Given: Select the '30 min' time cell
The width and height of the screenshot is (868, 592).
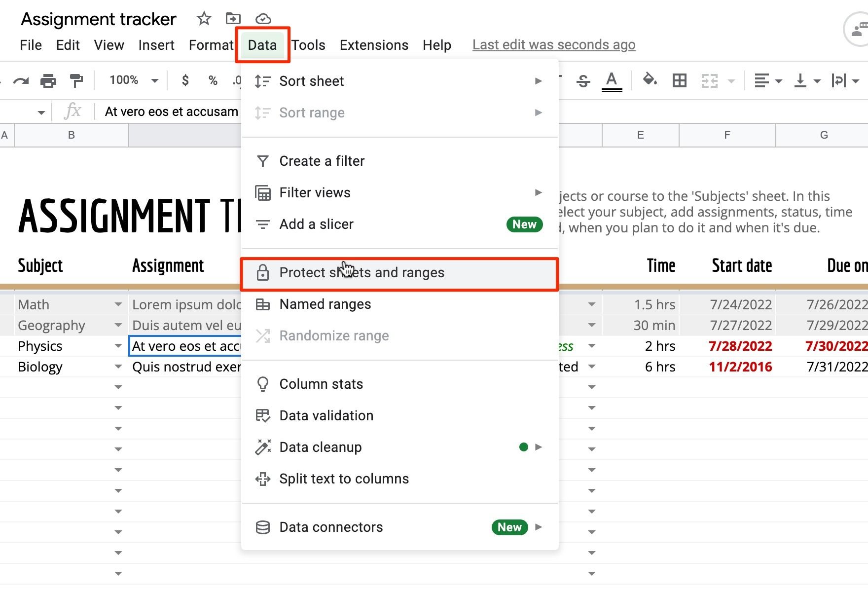Looking at the screenshot, I should [x=641, y=325].
